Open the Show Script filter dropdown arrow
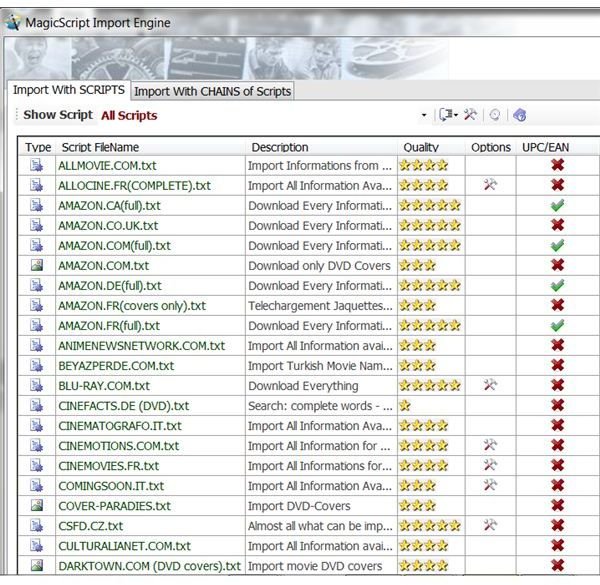Screen dimensions: 600x585 424,115
